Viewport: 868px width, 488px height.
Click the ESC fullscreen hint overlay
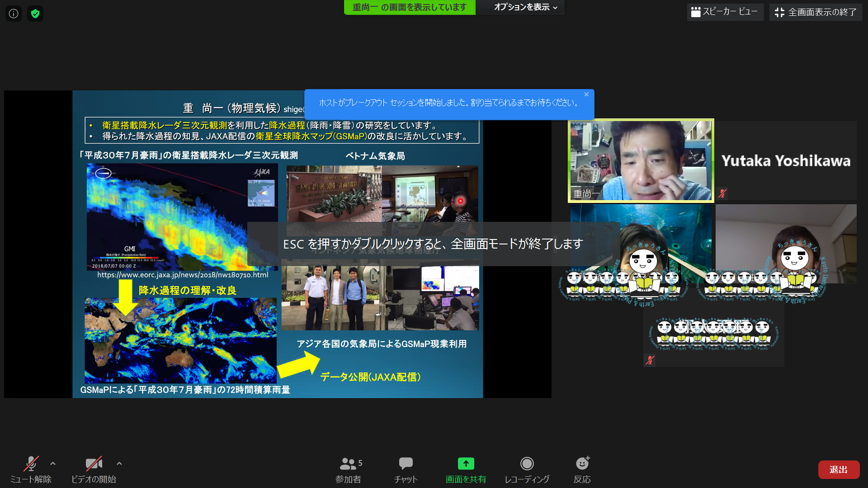click(433, 244)
